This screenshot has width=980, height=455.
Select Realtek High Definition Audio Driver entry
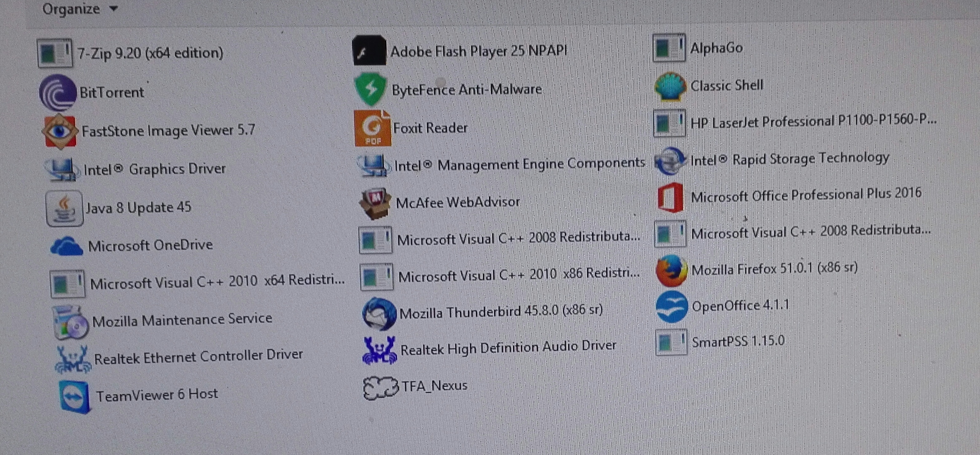coord(508,348)
